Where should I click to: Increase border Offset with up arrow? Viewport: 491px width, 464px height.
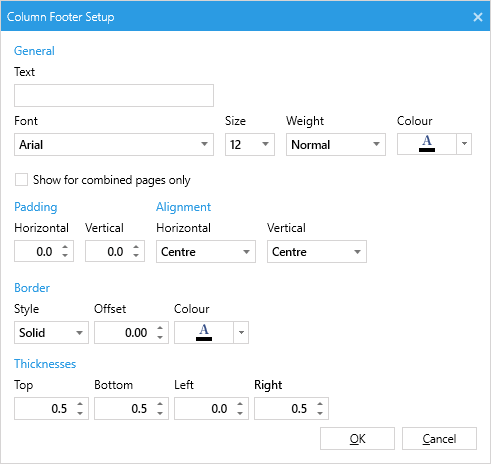click(160, 328)
